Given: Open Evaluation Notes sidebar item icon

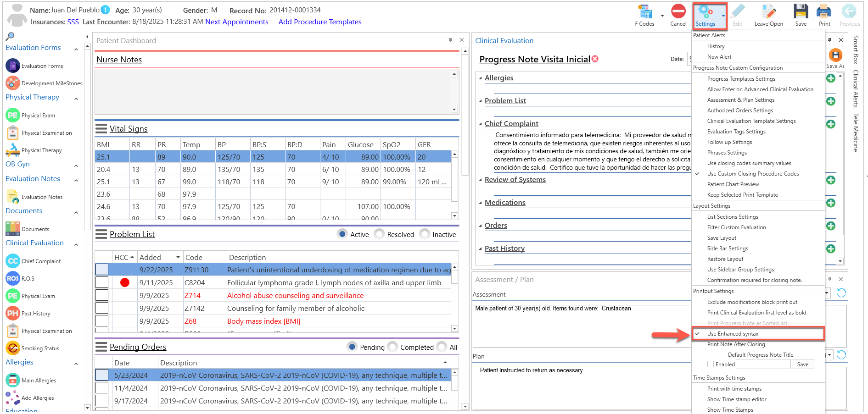Looking at the screenshot, I should click(13, 197).
